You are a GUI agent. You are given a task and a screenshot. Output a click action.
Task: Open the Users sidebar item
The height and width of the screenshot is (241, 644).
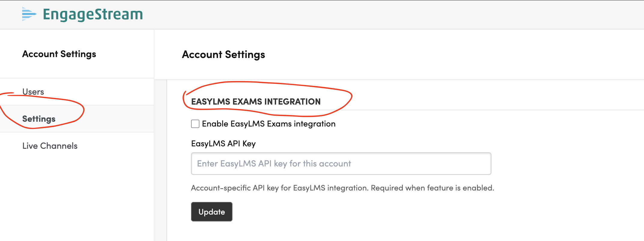[x=77, y=92]
